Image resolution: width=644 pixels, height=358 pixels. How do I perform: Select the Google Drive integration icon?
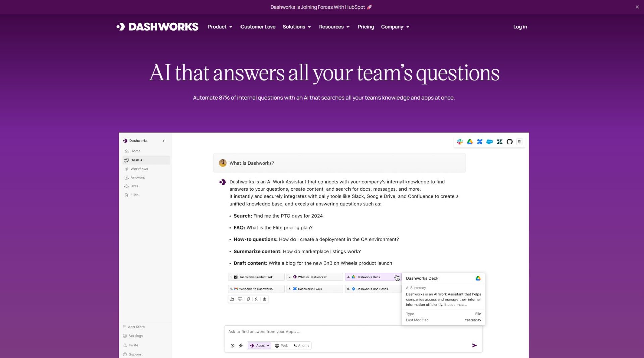pyautogui.click(x=470, y=141)
